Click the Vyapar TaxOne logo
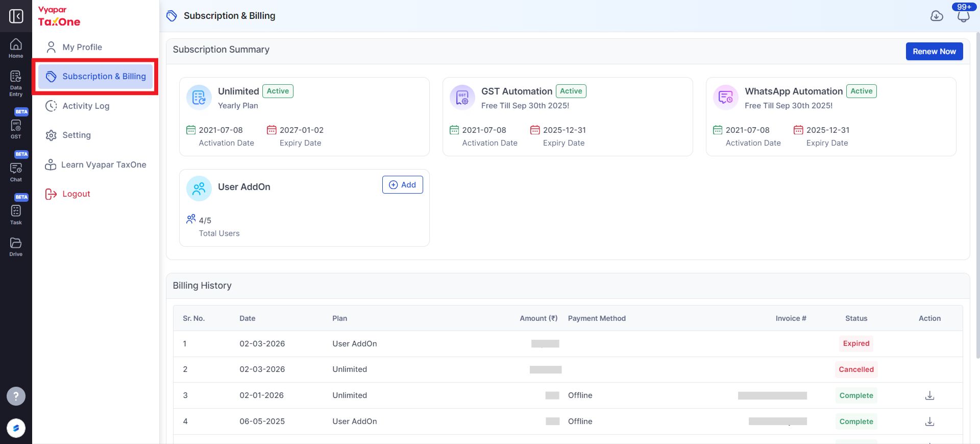The width and height of the screenshot is (980, 444). pos(59,16)
